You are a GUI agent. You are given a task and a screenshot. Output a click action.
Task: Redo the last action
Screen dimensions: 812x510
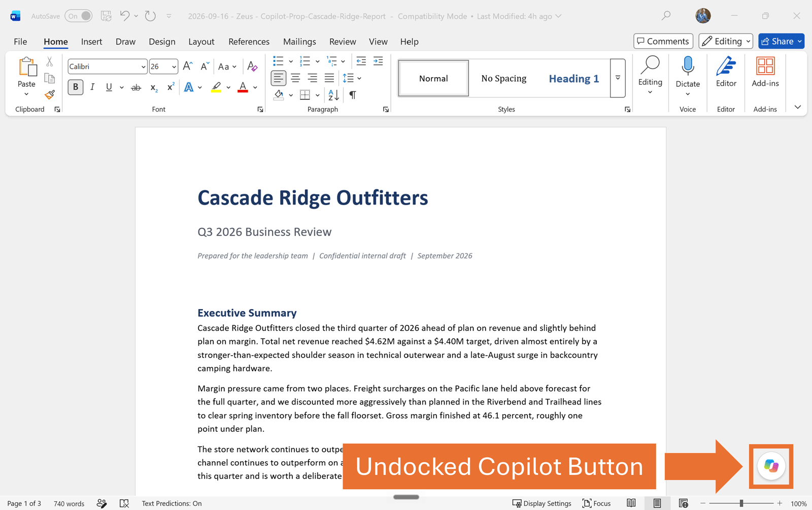[x=150, y=16]
